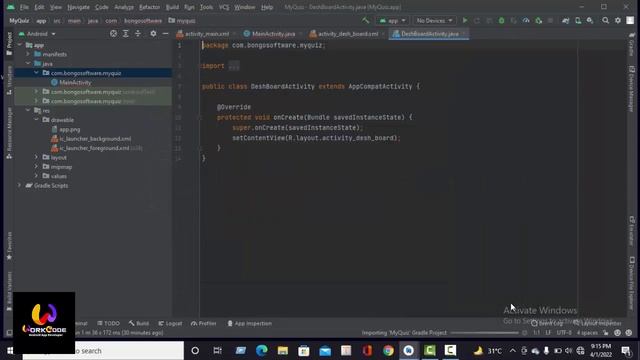Sync Project with Gradle Files elephant icon

[565, 20]
